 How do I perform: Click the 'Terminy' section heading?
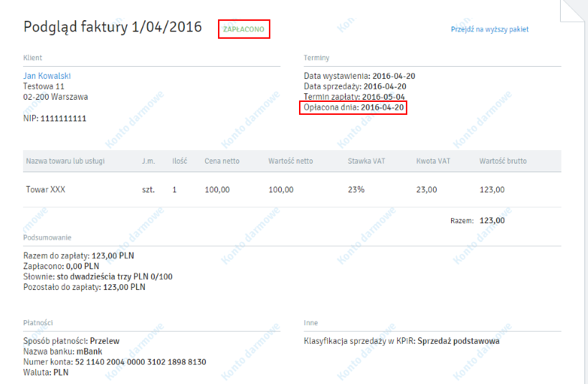(316, 58)
